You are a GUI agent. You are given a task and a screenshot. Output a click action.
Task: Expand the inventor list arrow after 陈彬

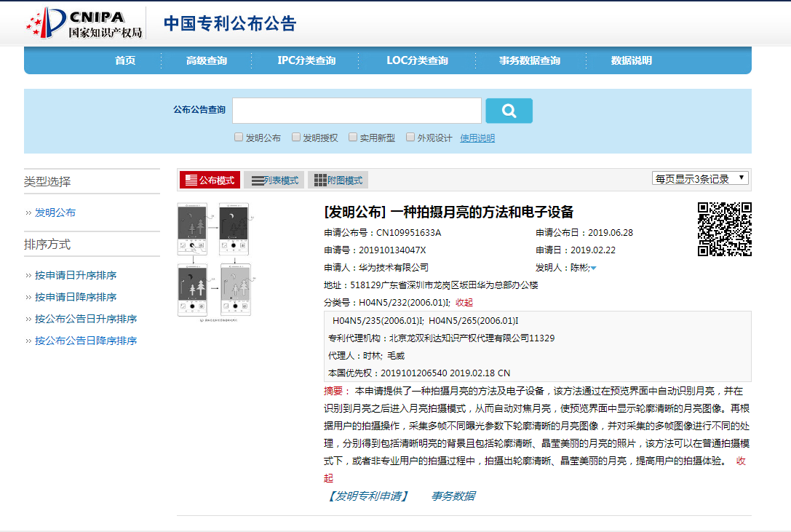coord(594,269)
